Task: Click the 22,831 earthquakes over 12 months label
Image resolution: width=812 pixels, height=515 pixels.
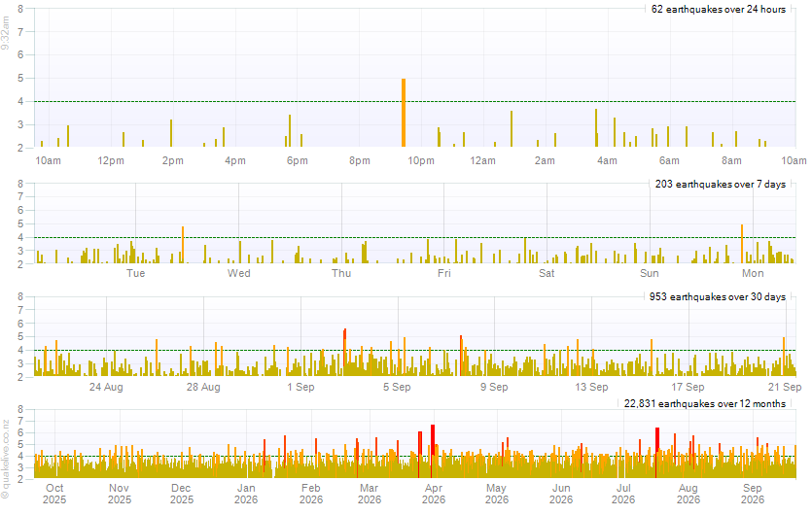Action: point(704,403)
